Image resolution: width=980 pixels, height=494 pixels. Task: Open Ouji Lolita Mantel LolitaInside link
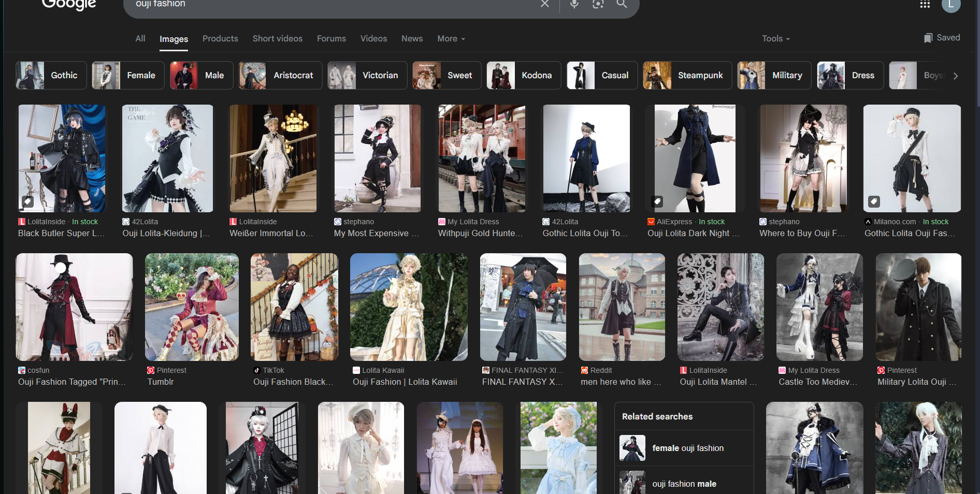pos(718,382)
